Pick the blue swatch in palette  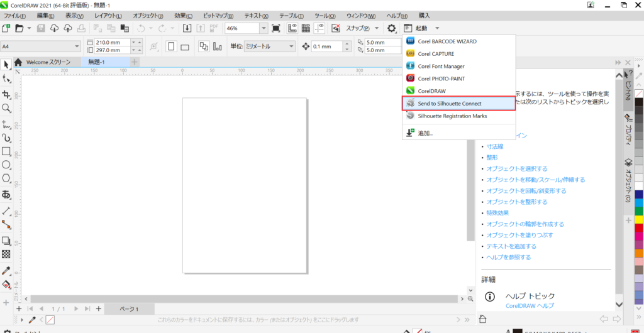coord(639,194)
